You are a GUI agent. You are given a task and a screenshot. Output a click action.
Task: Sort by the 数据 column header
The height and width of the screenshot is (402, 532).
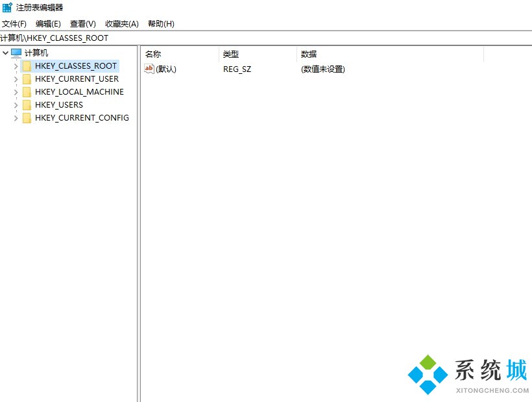(390, 54)
